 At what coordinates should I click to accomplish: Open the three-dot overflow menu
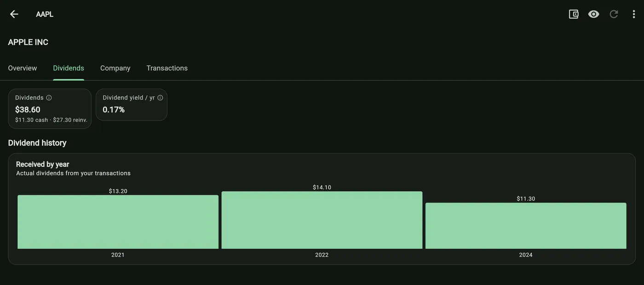[x=634, y=14]
